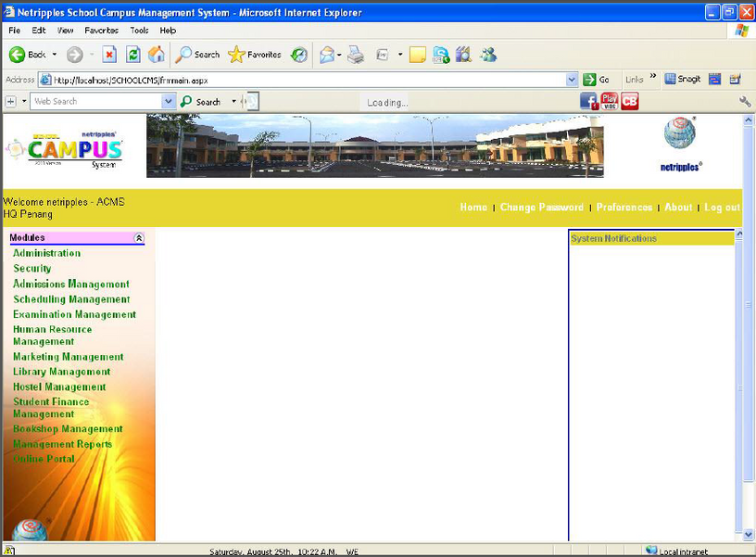Screen dimensions: 756x557
Task: Open the Change Password link
Action: [541, 207]
